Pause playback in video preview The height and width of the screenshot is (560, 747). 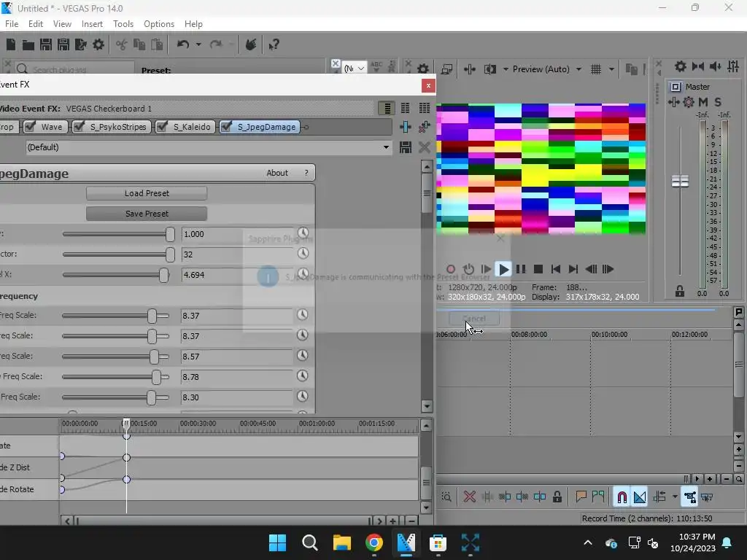click(521, 270)
